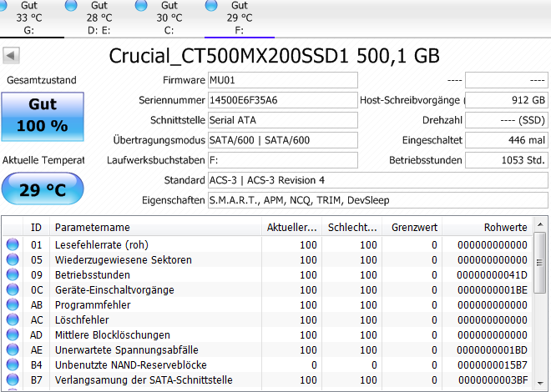Select the F: drive tab at 29 °C
Viewport: 551px width, 392px height.
tap(240, 18)
